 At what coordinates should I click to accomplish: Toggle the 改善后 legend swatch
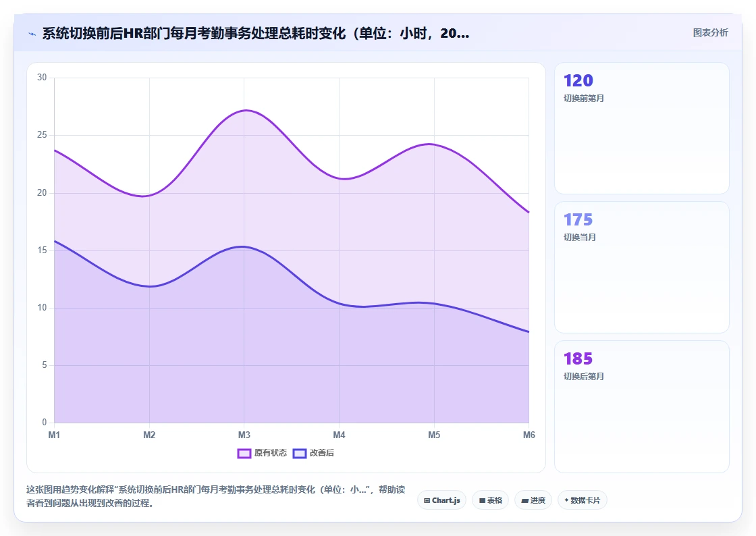coord(300,454)
